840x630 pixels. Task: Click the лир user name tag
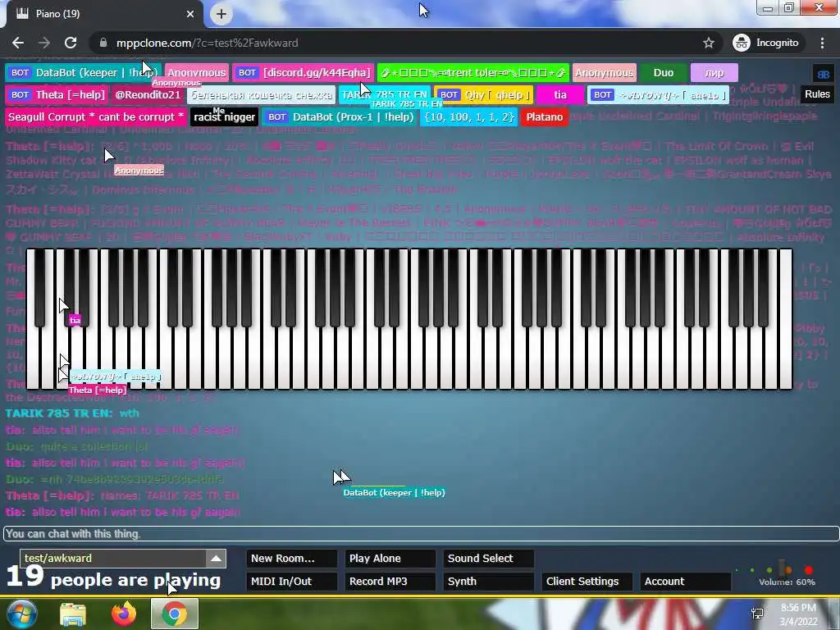(x=714, y=73)
